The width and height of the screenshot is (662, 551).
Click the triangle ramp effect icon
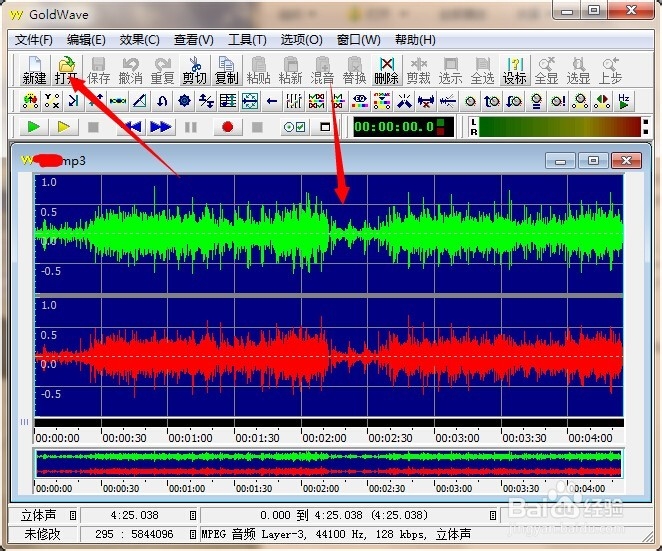pyautogui.click(x=140, y=101)
